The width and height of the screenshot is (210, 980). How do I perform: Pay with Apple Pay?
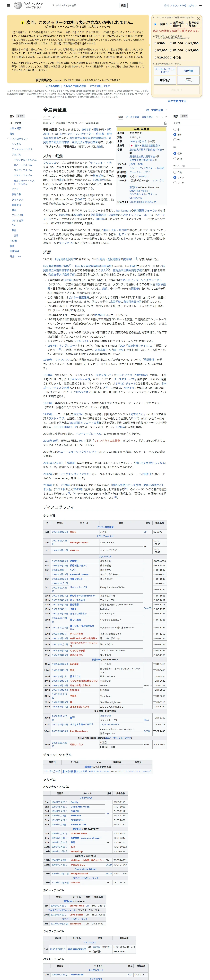pyautogui.click(x=165, y=80)
